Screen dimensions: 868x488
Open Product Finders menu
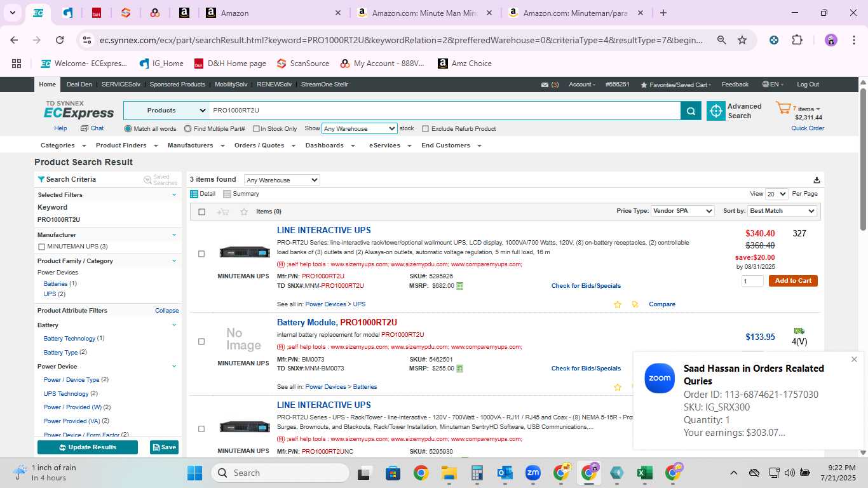pos(126,146)
